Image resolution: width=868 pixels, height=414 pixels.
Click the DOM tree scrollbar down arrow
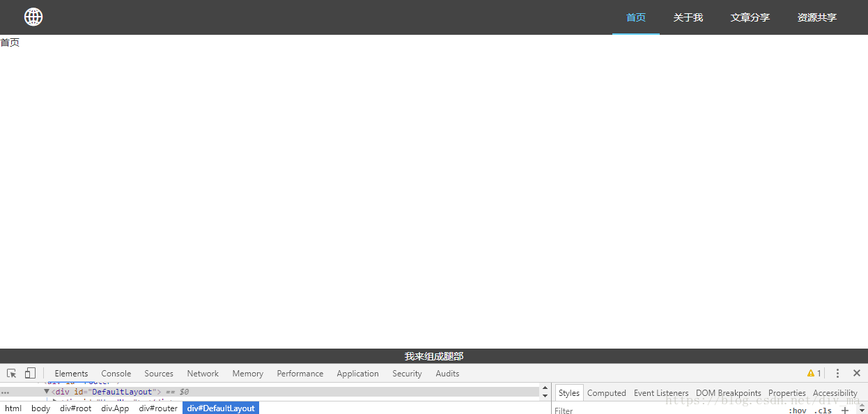coord(545,397)
